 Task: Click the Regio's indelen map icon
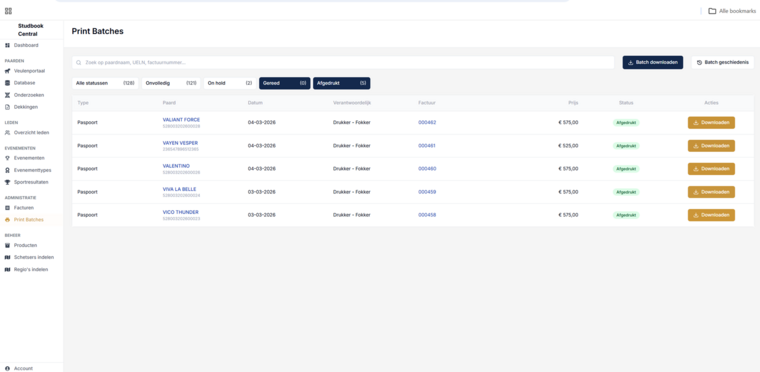tap(7, 269)
